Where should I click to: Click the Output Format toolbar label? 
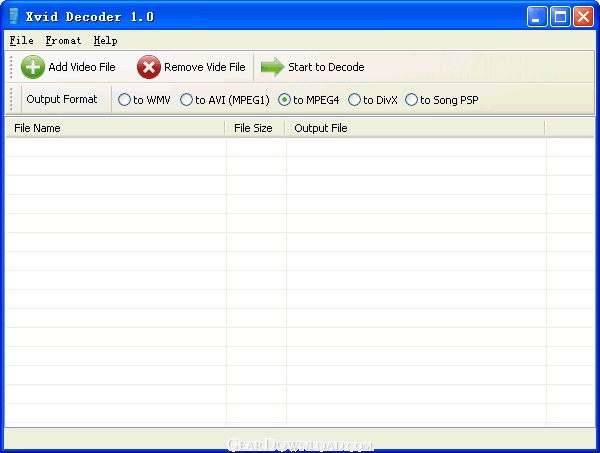[62, 99]
